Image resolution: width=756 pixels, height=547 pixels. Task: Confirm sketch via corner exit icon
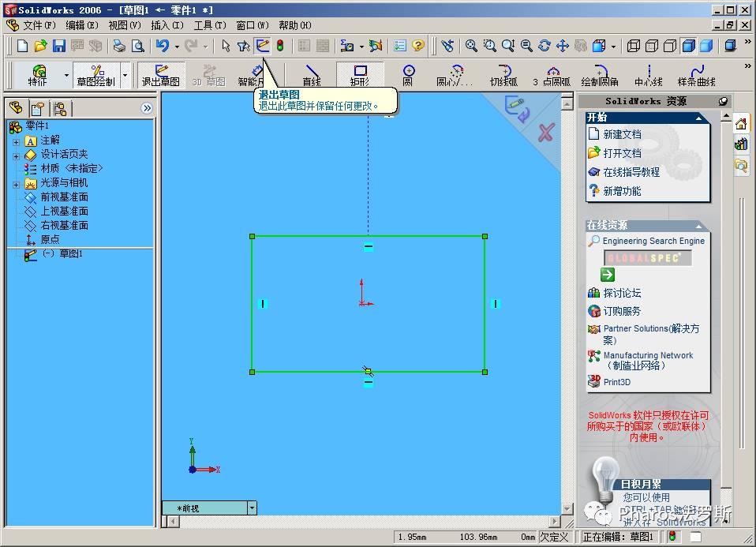(x=516, y=109)
